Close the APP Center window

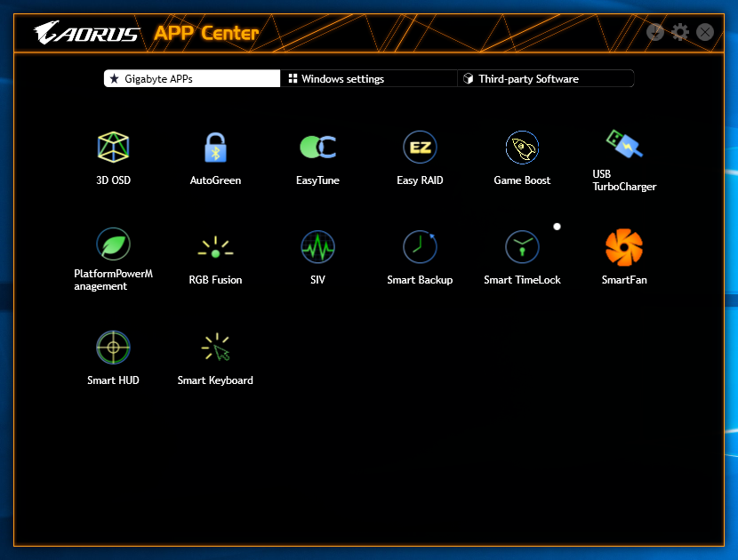coord(705,32)
